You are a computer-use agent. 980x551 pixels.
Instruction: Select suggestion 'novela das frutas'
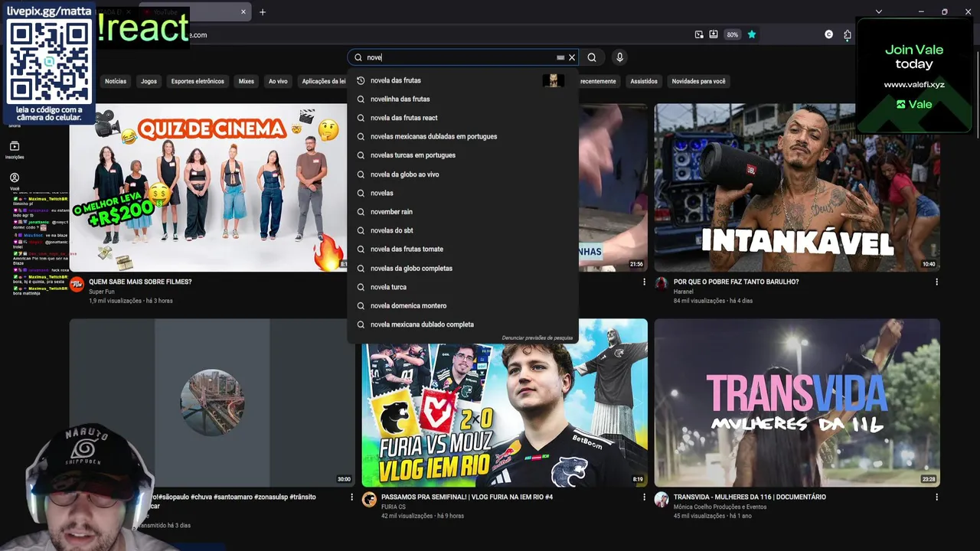pos(462,80)
